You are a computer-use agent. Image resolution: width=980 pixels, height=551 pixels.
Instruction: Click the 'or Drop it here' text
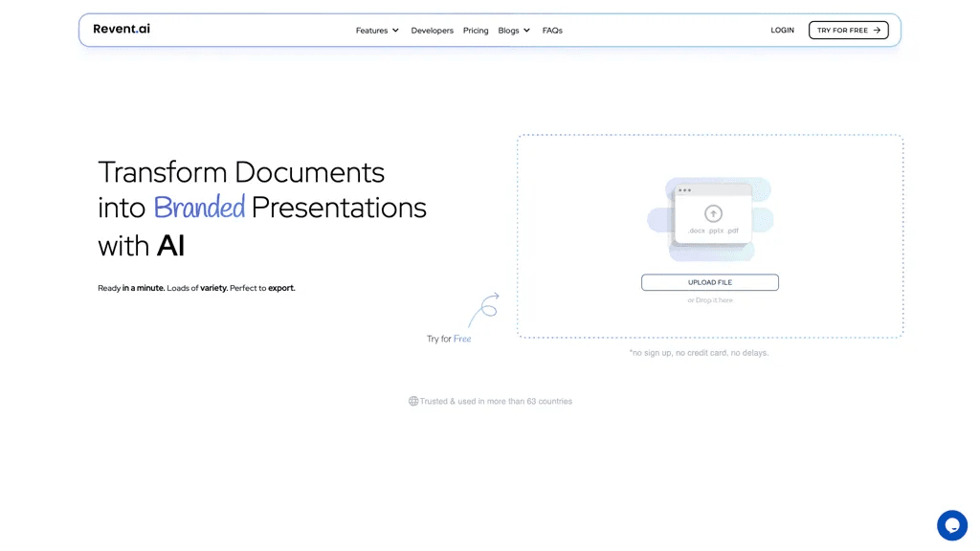pyautogui.click(x=710, y=300)
